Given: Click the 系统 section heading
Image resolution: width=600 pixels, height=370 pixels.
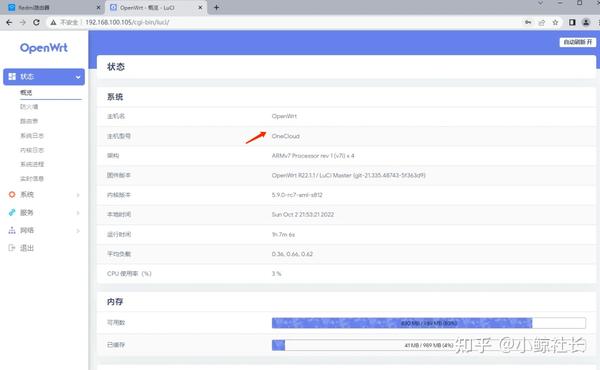Looking at the screenshot, I should [x=115, y=97].
